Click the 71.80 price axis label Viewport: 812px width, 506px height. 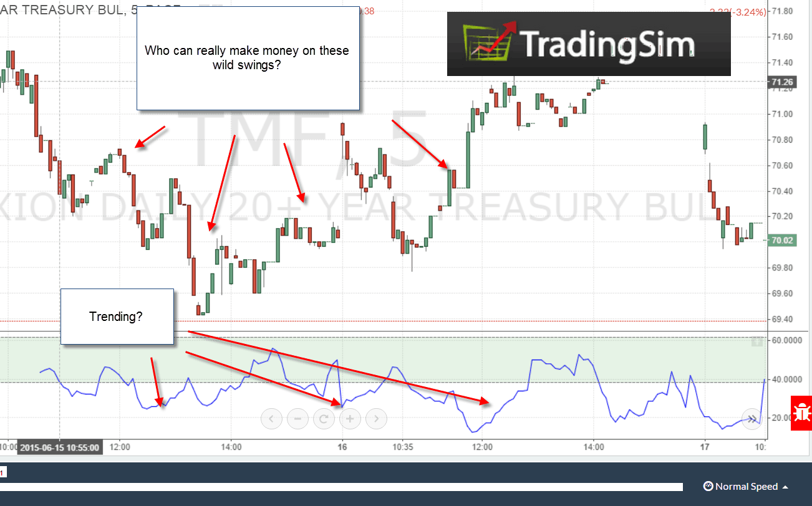point(782,11)
